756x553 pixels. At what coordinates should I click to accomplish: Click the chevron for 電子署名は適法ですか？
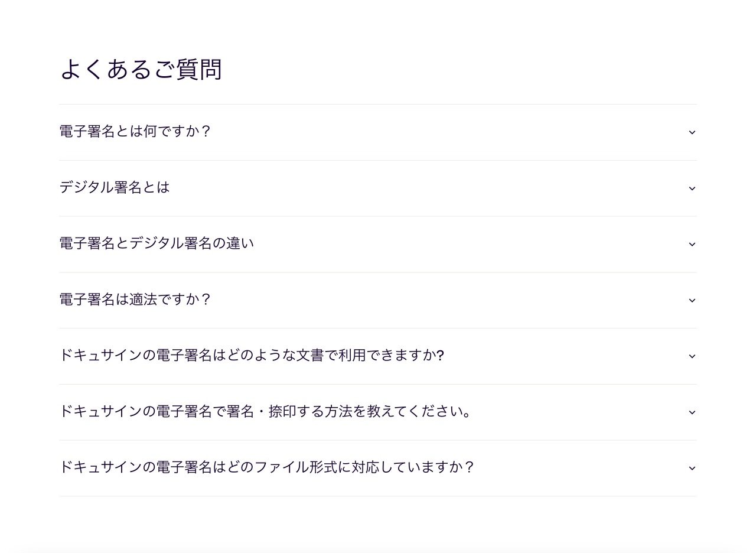692,300
